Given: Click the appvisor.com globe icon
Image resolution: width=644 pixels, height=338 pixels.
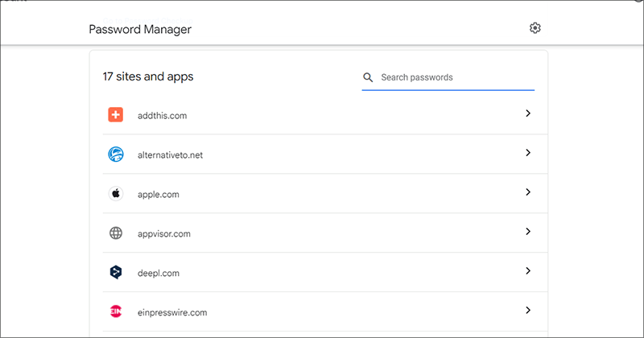Looking at the screenshot, I should pos(116,233).
